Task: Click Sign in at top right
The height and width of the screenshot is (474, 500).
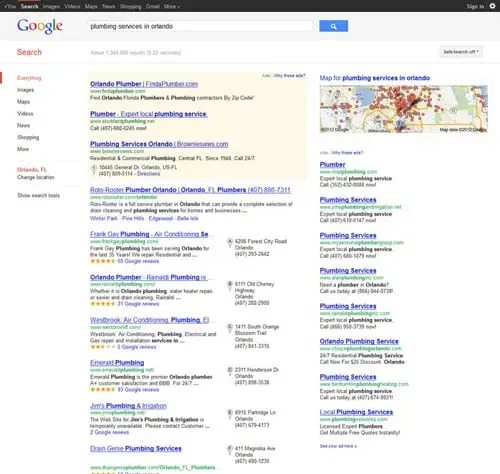Action: click(x=475, y=6)
